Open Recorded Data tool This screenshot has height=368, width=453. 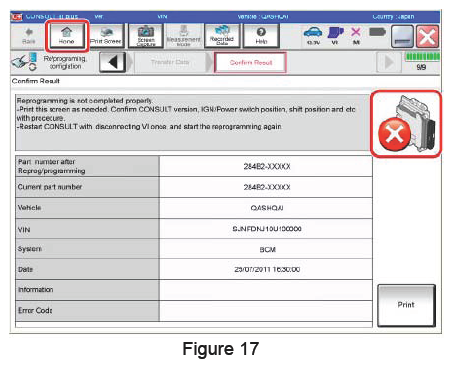pos(222,36)
